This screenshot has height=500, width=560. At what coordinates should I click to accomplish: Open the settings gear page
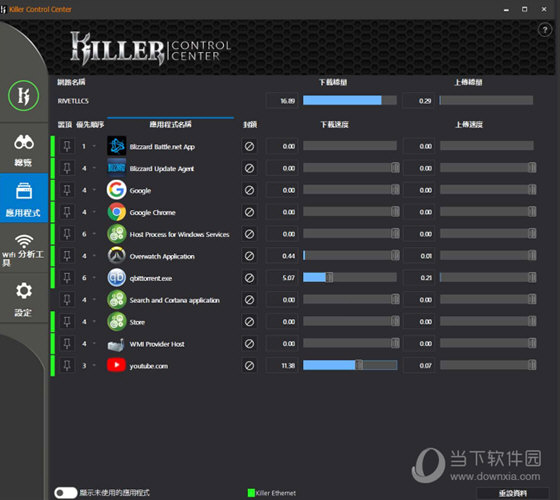(24, 299)
